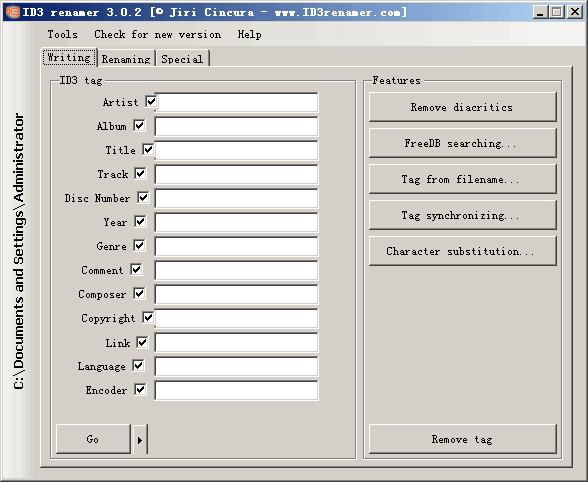Toggle the Composer checkbox
This screenshot has height=482, width=588.
139,294
